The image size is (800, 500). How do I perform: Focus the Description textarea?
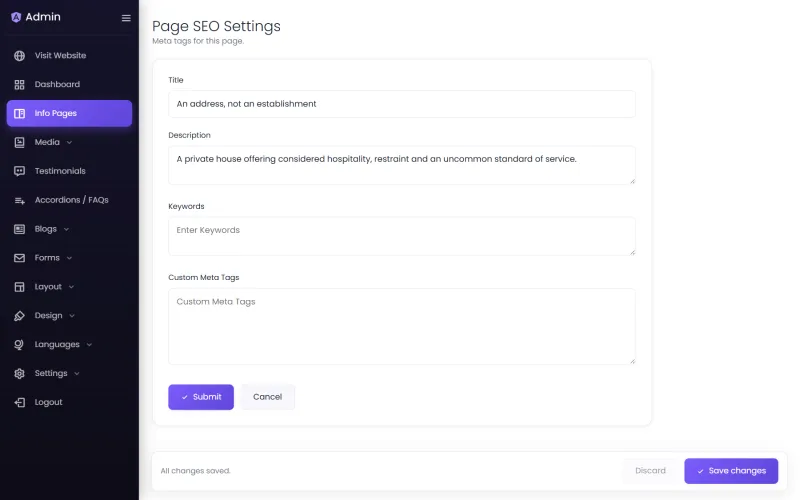coord(402,165)
